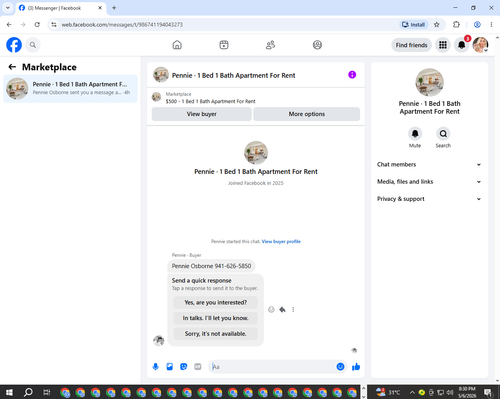Attach a file with the image icon
The height and width of the screenshot is (399, 500).
click(170, 367)
